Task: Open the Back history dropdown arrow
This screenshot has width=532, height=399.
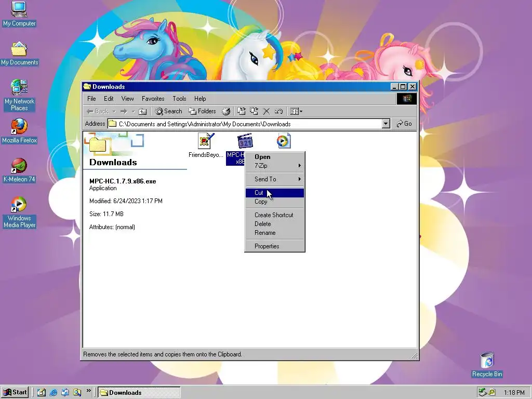Action: pos(114,111)
